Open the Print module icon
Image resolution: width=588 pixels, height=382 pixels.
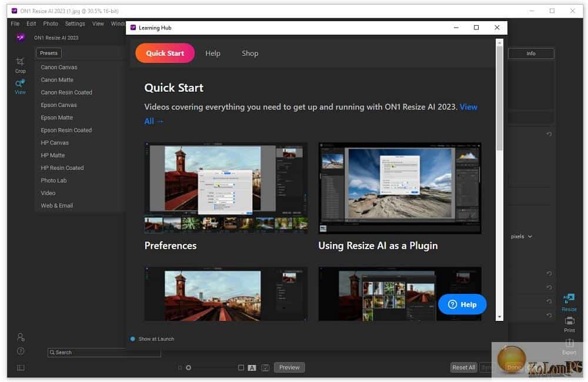point(569,324)
